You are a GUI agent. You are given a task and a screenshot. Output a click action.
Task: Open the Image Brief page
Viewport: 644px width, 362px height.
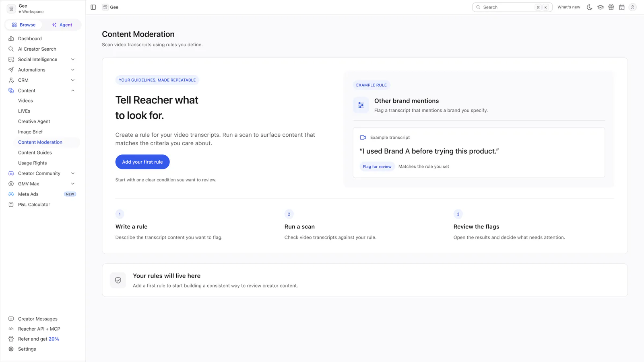31,132
